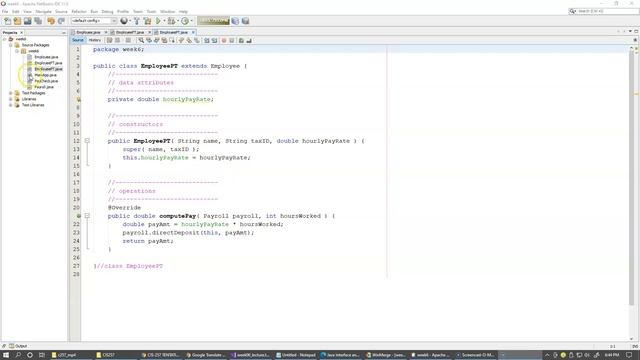Click the Build Project hammer icon
640x360 pixels.
pyautogui.click(x=137, y=21)
